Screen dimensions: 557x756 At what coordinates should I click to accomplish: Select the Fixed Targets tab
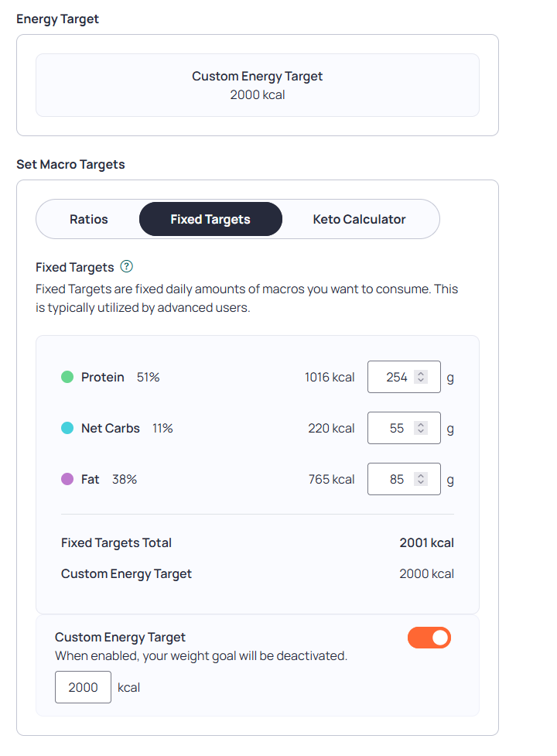tap(210, 220)
